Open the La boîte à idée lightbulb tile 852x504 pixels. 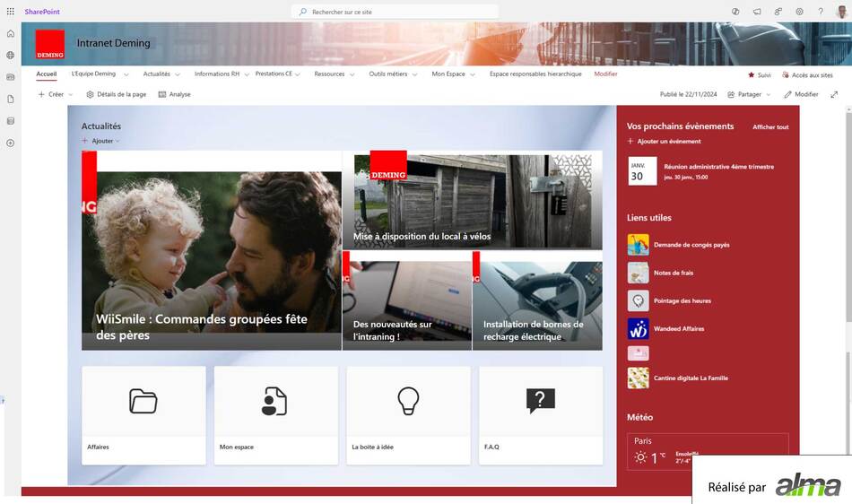[x=408, y=400]
